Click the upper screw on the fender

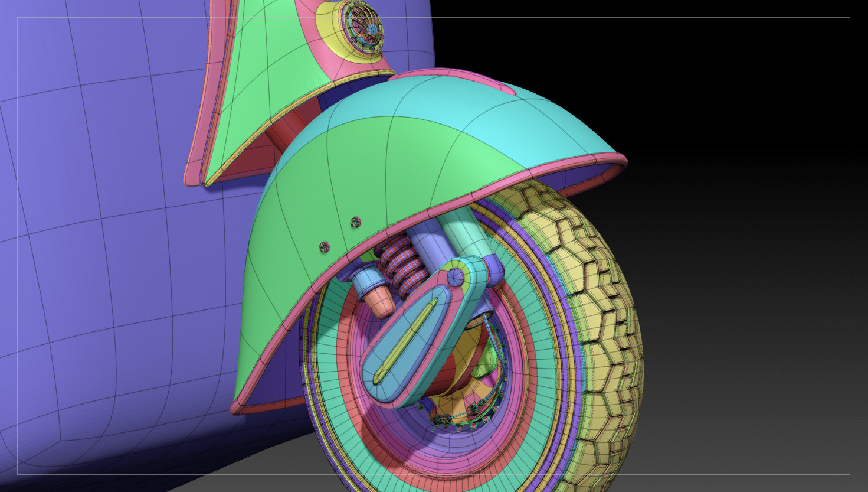tap(355, 222)
